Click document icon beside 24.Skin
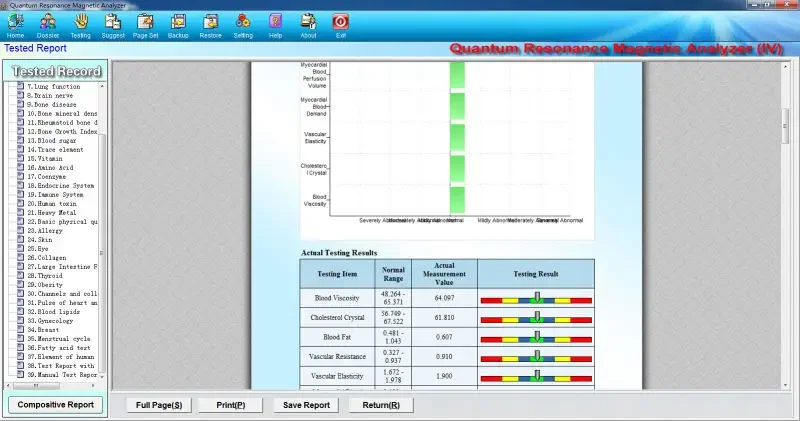800x421 pixels. pyautogui.click(x=20, y=239)
